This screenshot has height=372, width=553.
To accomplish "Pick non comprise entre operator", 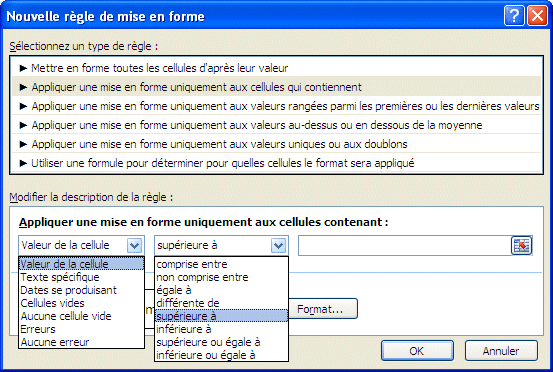I will tap(221, 277).
